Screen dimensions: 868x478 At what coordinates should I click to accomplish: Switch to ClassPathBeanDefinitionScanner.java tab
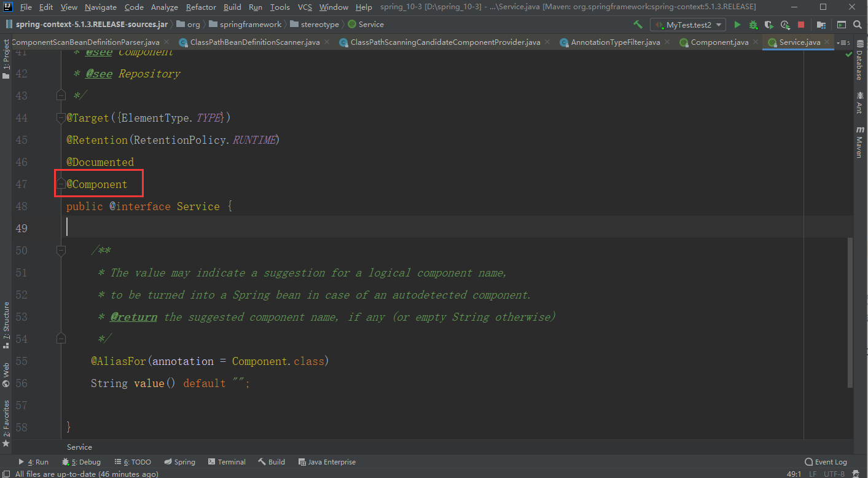point(255,42)
